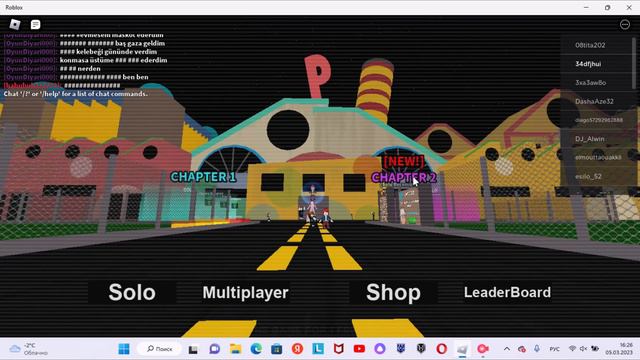Open the screen recorder taskbar icon
The width and height of the screenshot is (640, 360).
[483, 349]
